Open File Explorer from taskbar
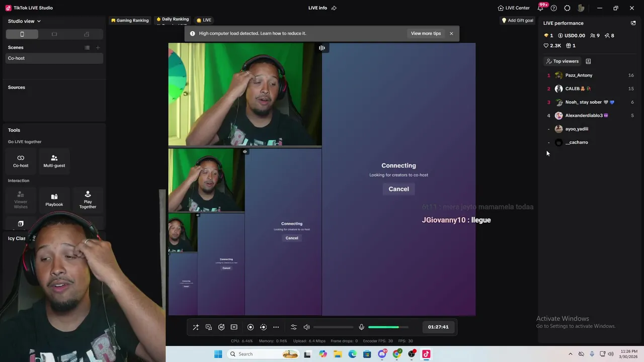The height and width of the screenshot is (362, 644). click(338, 354)
